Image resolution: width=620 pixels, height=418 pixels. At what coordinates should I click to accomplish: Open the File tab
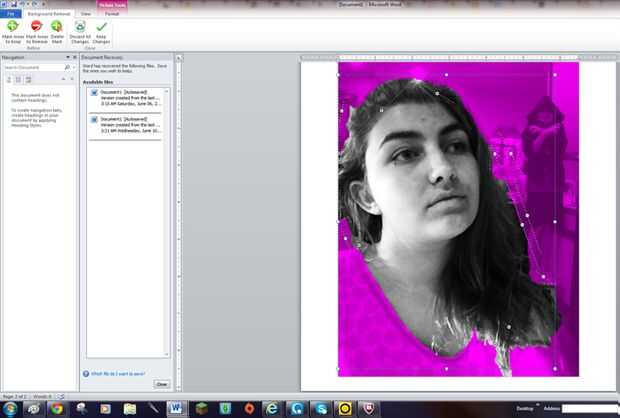click(x=11, y=14)
